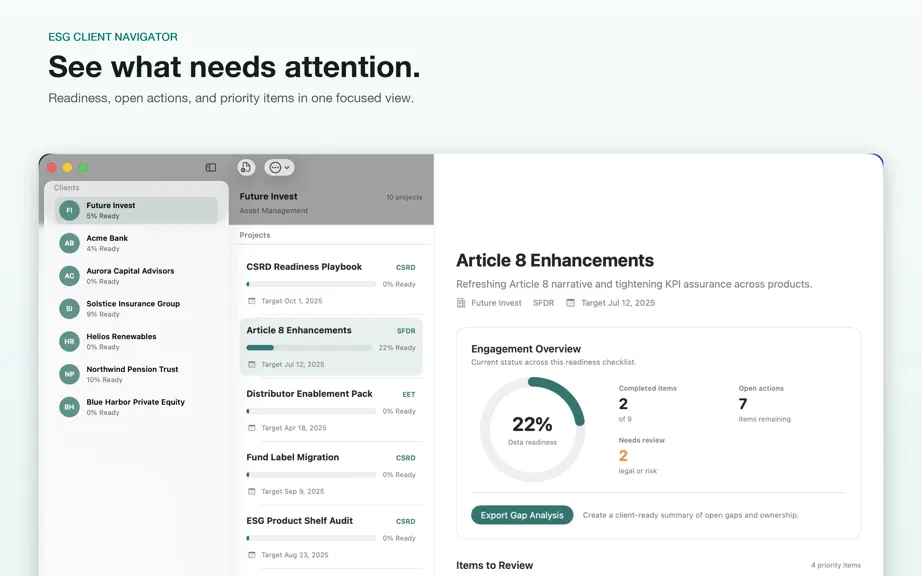
Task: Click calendar icon beside Target Jul 12 in project list
Action: [252, 364]
